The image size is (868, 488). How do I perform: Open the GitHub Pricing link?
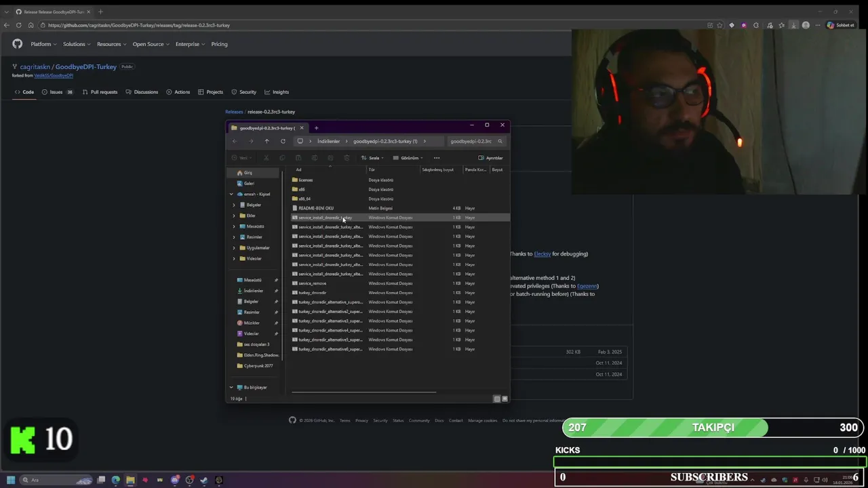point(219,44)
